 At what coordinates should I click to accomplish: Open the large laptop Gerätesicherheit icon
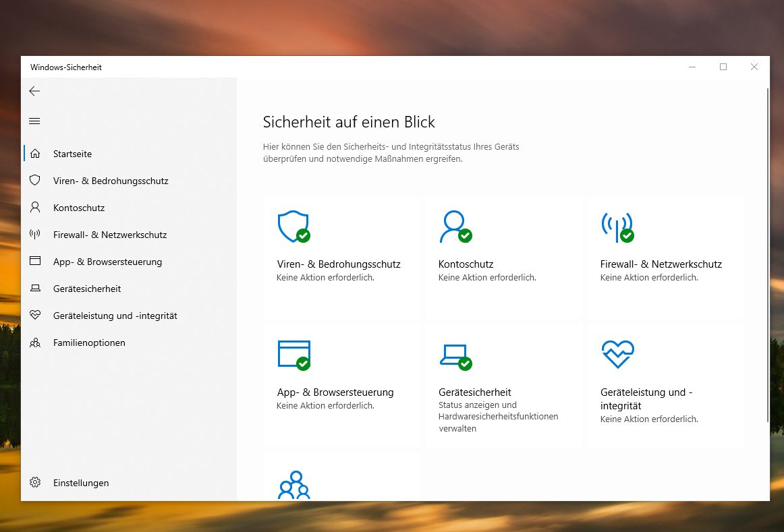[455, 357]
